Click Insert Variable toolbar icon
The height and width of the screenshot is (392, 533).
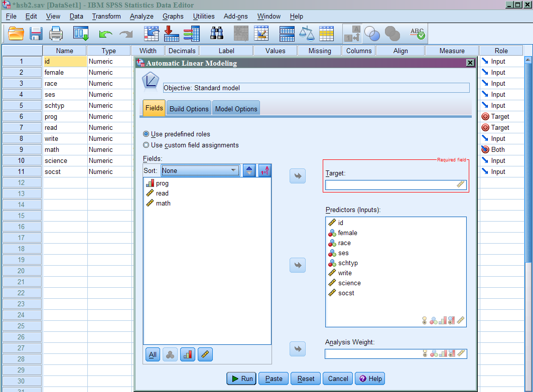(261, 34)
